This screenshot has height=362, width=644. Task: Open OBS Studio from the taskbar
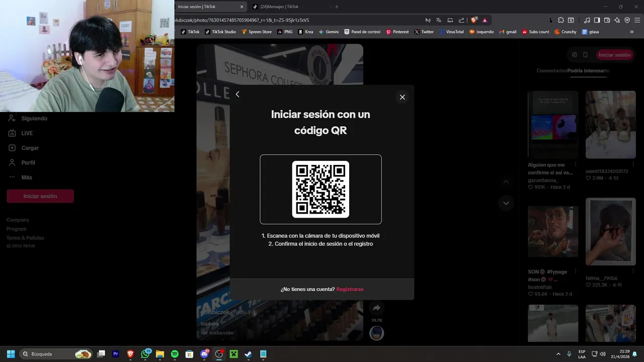click(219, 354)
